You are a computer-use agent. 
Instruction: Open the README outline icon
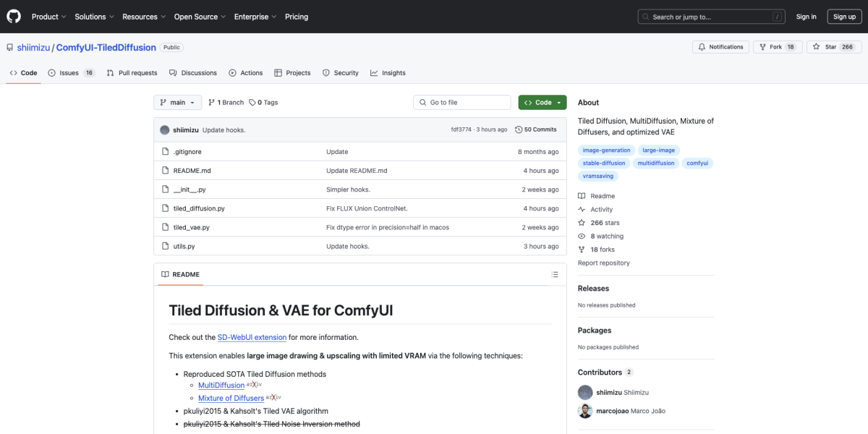tap(555, 275)
